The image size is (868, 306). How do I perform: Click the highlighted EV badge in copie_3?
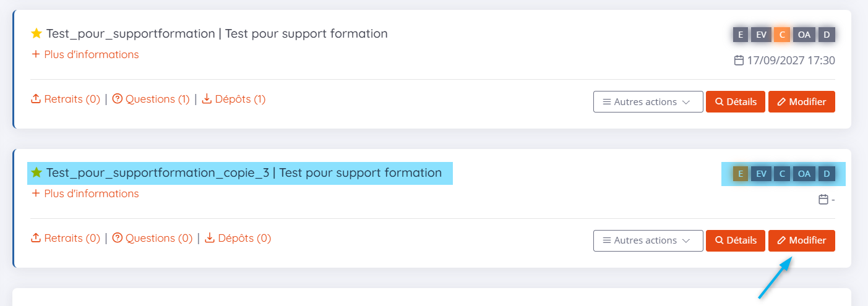click(761, 174)
